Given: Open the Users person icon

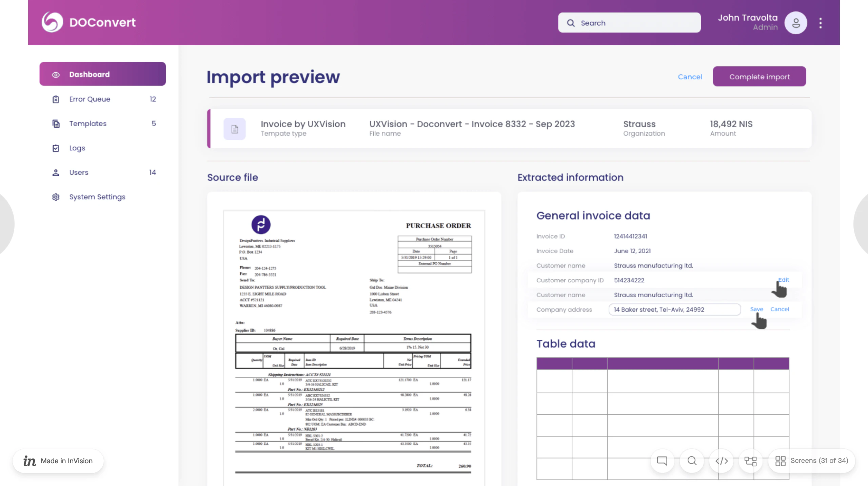Looking at the screenshot, I should tap(55, 172).
